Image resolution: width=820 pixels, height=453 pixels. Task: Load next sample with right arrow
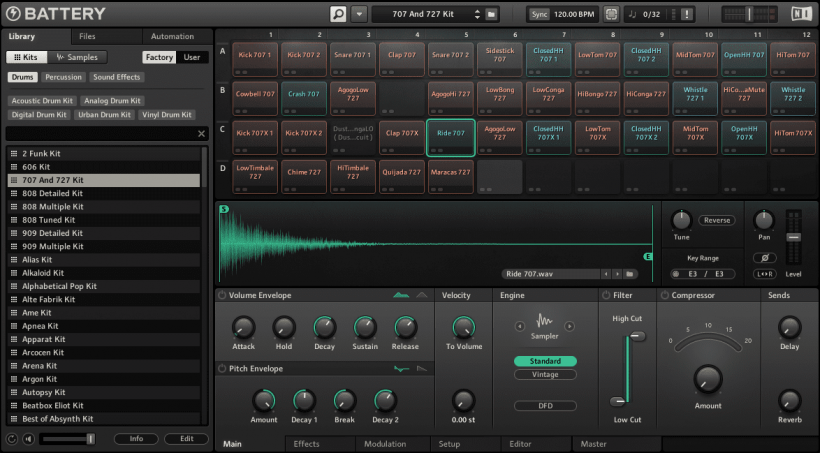click(617, 274)
